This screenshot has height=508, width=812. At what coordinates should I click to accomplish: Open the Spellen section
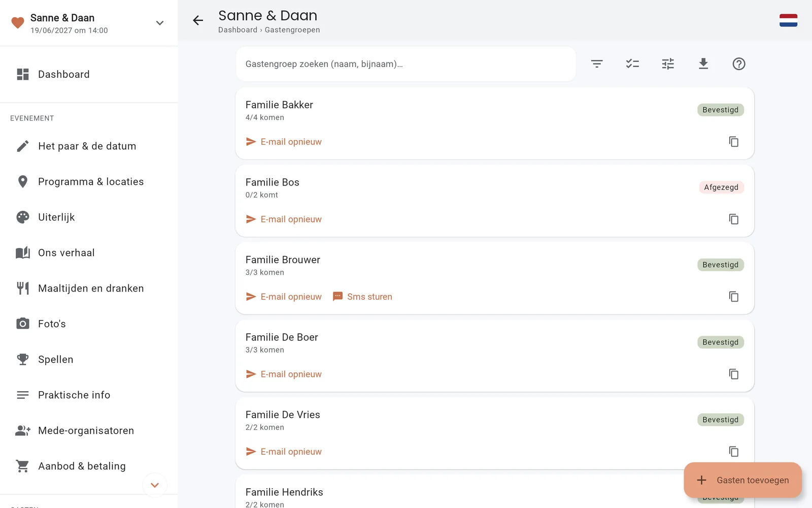(89, 360)
